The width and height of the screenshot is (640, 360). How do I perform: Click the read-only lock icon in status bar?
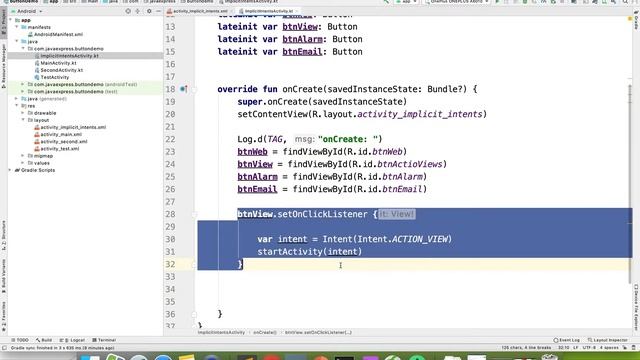(x=625, y=348)
